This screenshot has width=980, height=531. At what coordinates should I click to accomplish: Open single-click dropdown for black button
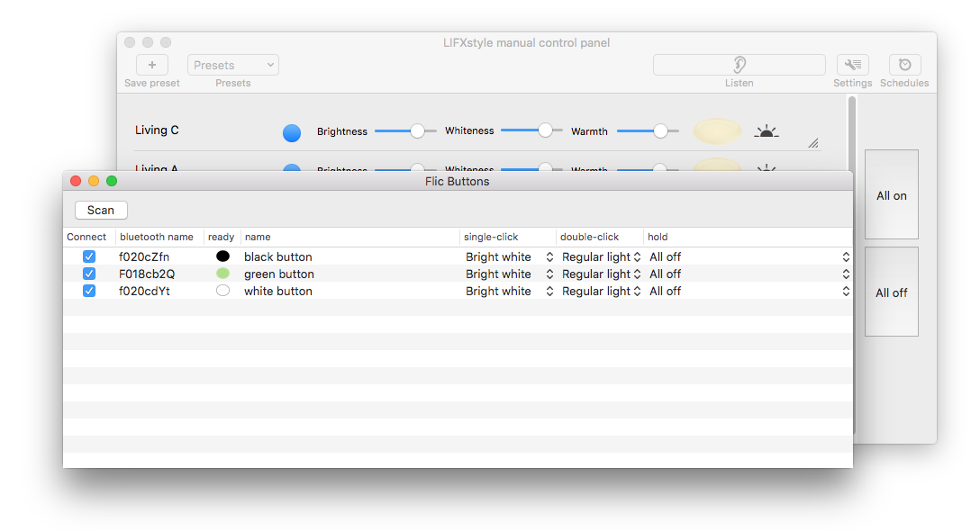click(510, 256)
